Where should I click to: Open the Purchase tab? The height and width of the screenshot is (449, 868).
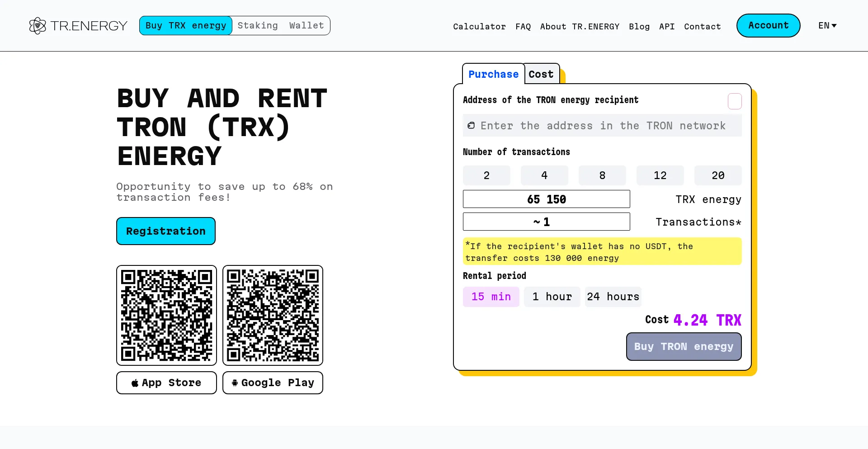click(493, 74)
